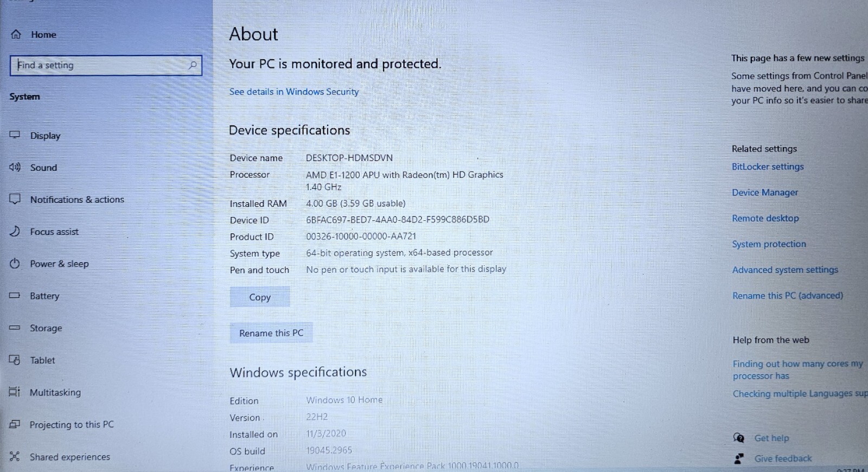The width and height of the screenshot is (868, 472).
Task: Select Product ID 00326-10000-00000-AA721
Action: [361, 237]
